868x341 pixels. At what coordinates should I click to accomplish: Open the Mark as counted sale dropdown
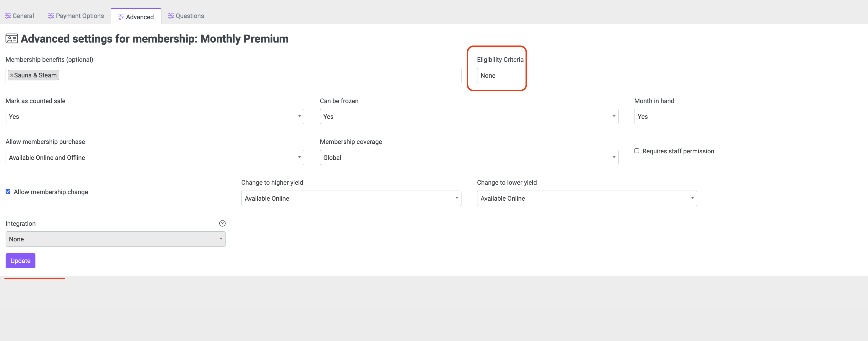[x=155, y=116]
